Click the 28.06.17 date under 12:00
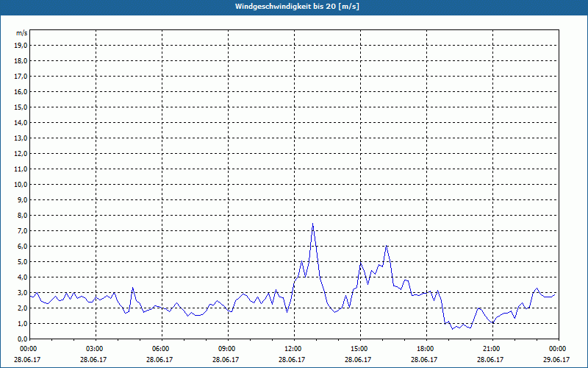 [x=292, y=359]
